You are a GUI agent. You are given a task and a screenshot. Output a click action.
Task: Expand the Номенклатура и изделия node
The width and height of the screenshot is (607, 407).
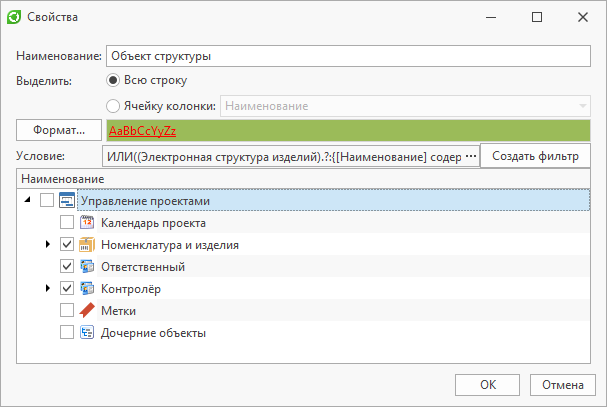point(47,245)
